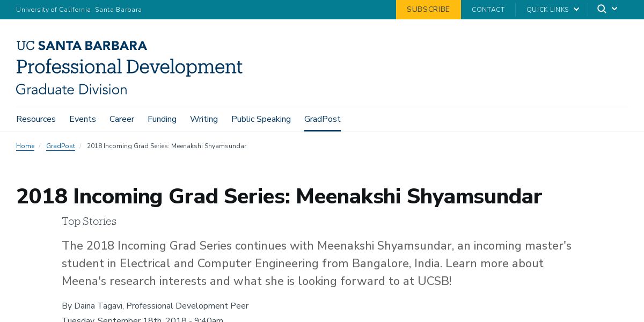Image resolution: width=644 pixels, height=322 pixels.
Task: Select the Career navigation item
Action: [x=122, y=119]
